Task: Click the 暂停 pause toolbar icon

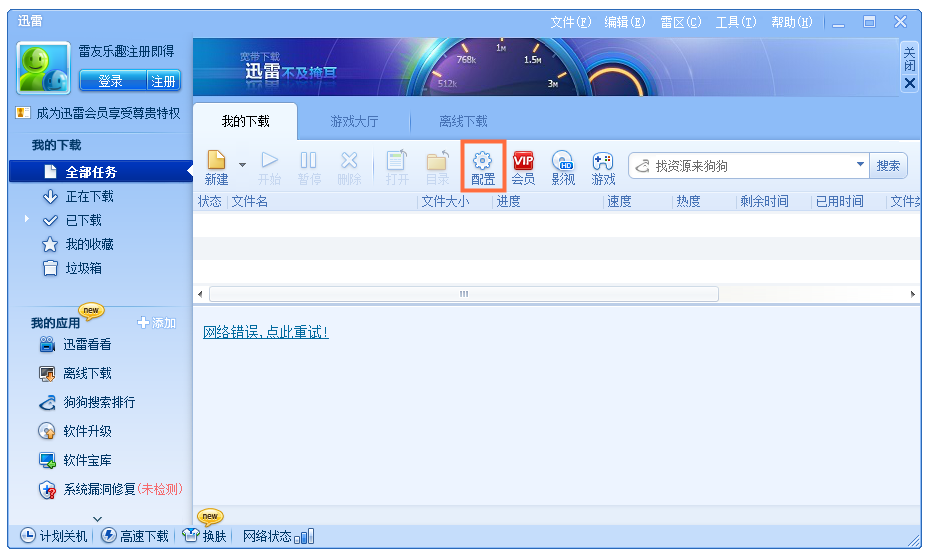Action: coord(309,168)
